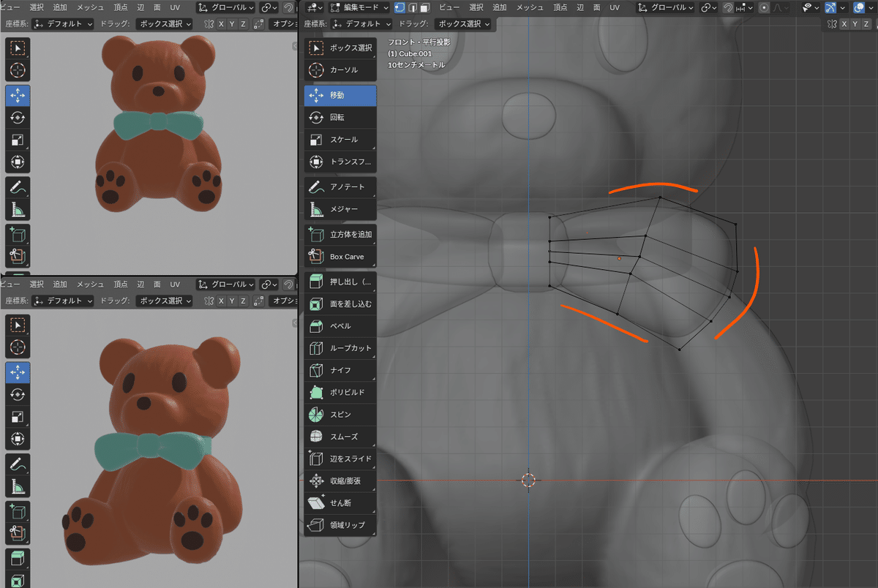Image resolution: width=878 pixels, height=588 pixels.
Task: Activate the Smooth (スムーズ) tool
Action: [x=340, y=437]
